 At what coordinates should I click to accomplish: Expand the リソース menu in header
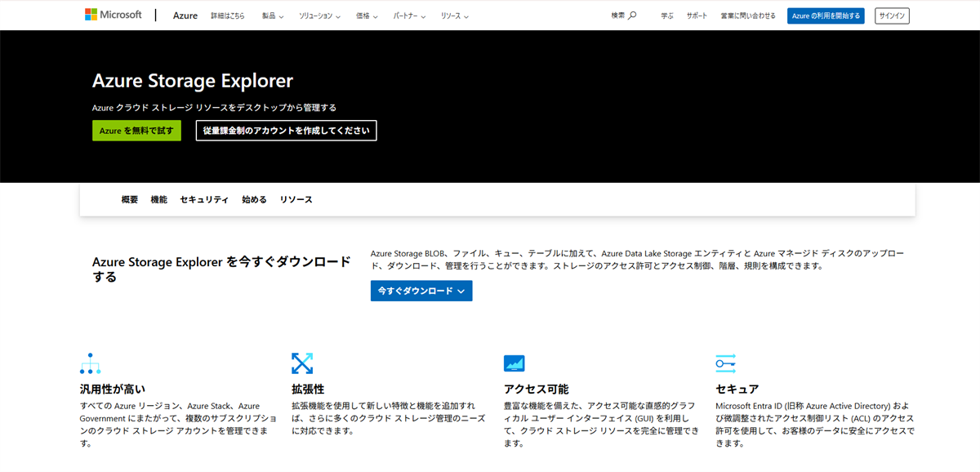tap(455, 16)
